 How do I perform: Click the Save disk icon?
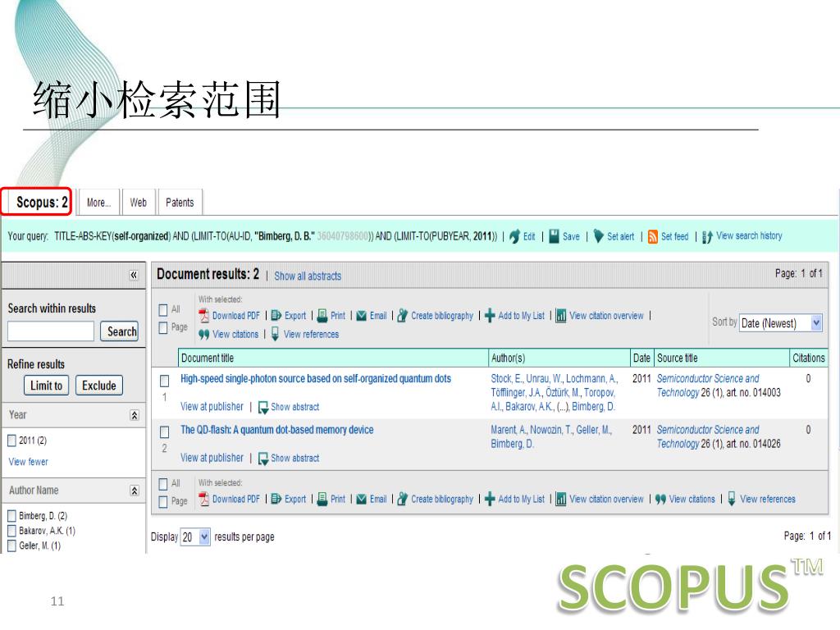tap(555, 236)
